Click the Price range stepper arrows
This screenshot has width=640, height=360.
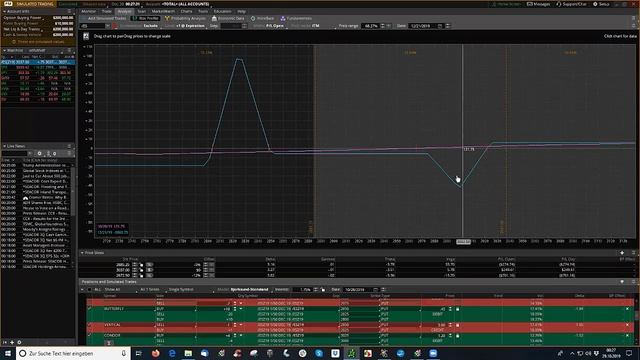pyautogui.click(x=382, y=26)
